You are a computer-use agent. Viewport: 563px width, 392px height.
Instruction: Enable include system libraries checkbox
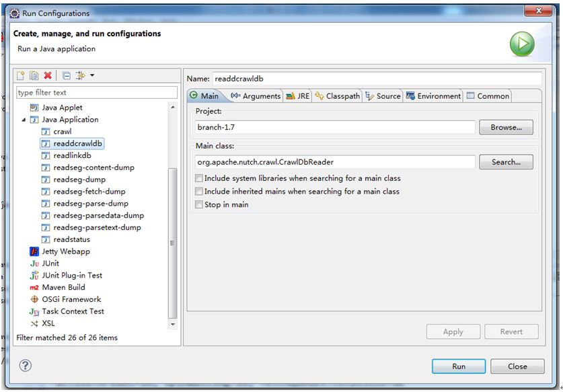[198, 179]
